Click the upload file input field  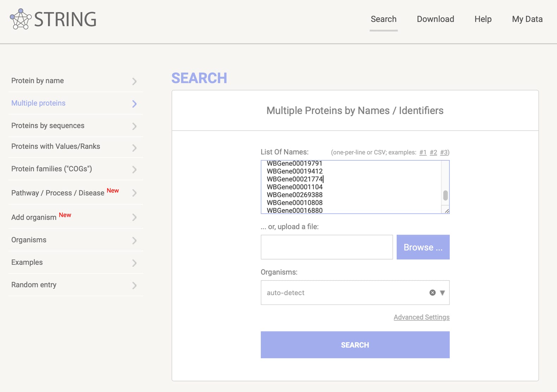click(327, 247)
